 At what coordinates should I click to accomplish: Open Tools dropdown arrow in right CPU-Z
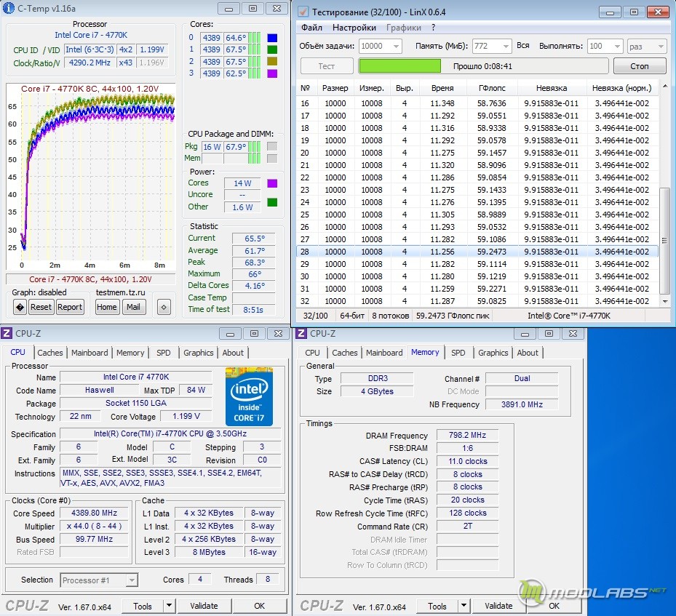[x=464, y=606]
